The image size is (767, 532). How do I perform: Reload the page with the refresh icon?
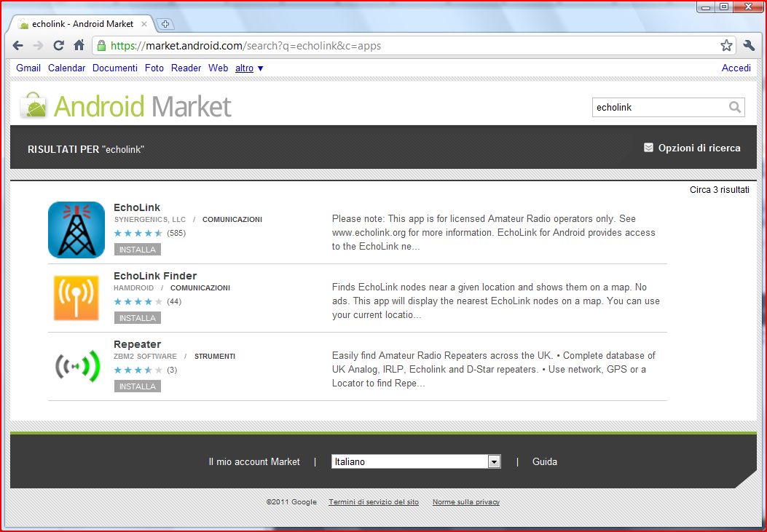tap(59, 46)
